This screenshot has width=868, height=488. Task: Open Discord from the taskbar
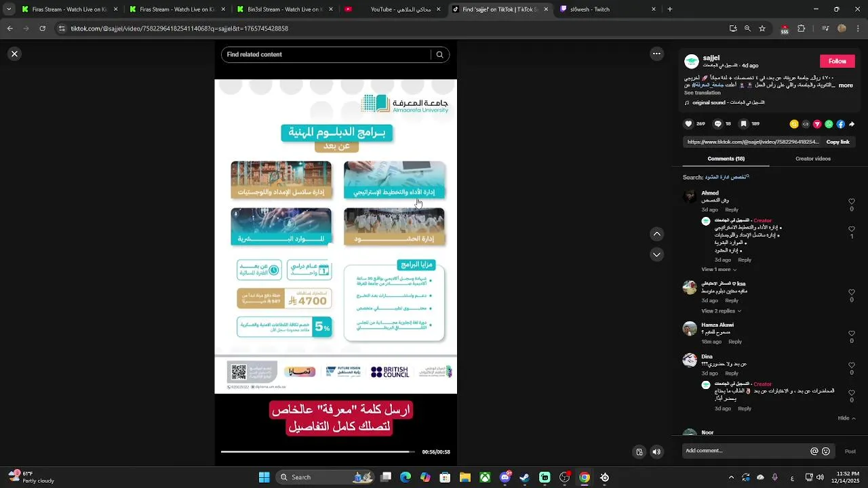[x=505, y=477]
